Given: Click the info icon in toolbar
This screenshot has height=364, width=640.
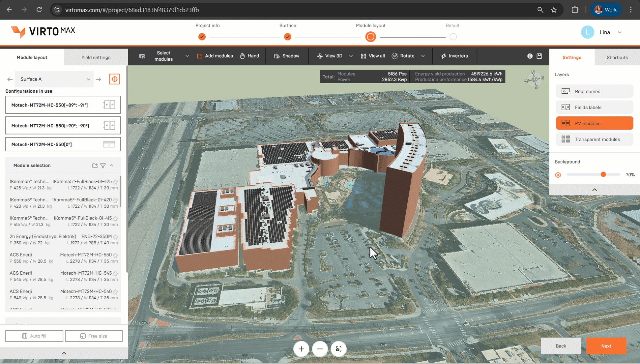Looking at the screenshot, I should (530, 56).
